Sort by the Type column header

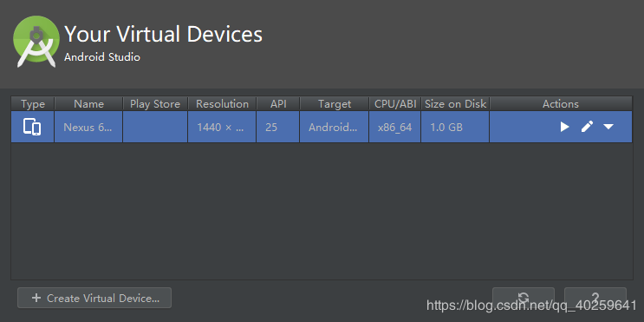[x=32, y=103]
